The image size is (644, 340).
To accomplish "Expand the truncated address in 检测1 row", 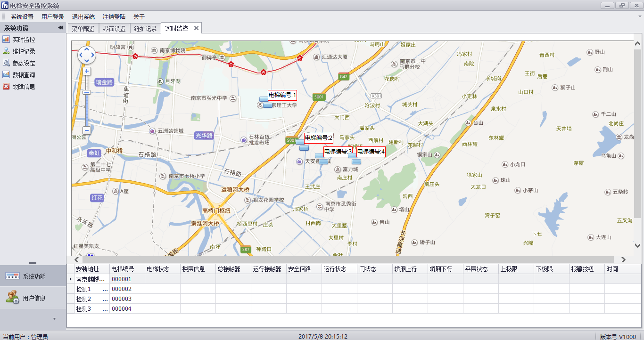I will click(105, 289).
